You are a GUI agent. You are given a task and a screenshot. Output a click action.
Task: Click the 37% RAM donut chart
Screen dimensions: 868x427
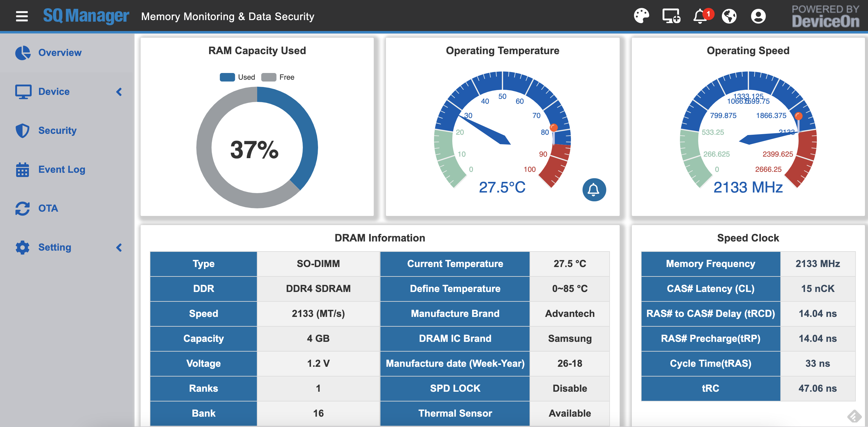(257, 147)
